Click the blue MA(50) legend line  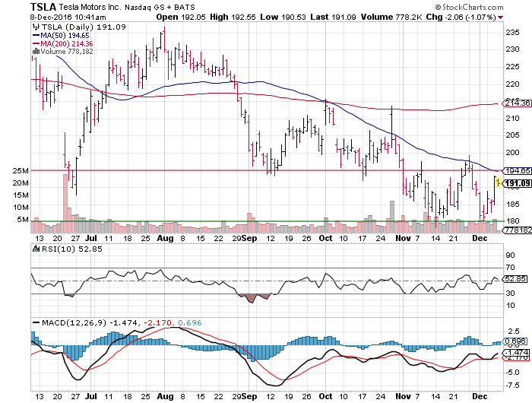(36, 35)
